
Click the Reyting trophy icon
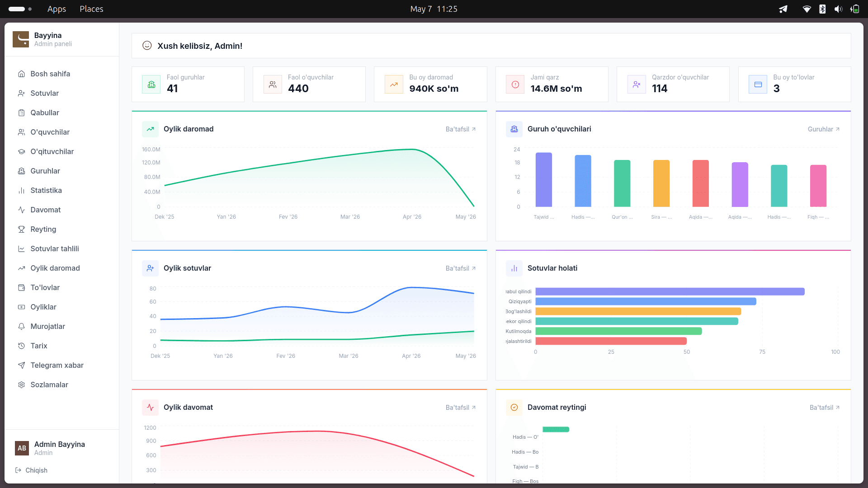click(x=21, y=229)
